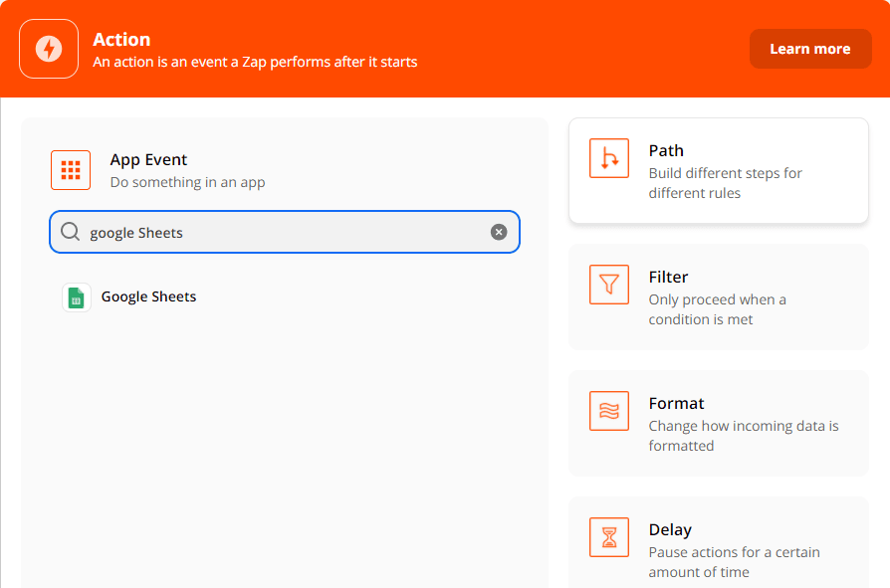Choose the Format option title
Image resolution: width=890 pixels, height=588 pixels.
pos(677,403)
